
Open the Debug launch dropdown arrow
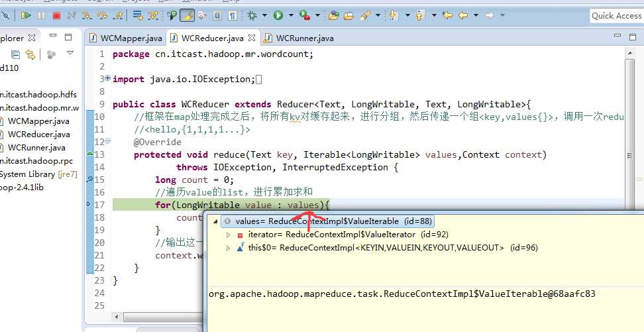(x=264, y=16)
